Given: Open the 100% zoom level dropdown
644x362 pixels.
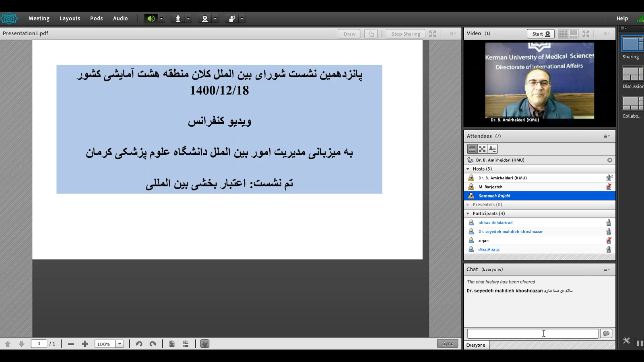Looking at the screenshot, I should [120, 344].
